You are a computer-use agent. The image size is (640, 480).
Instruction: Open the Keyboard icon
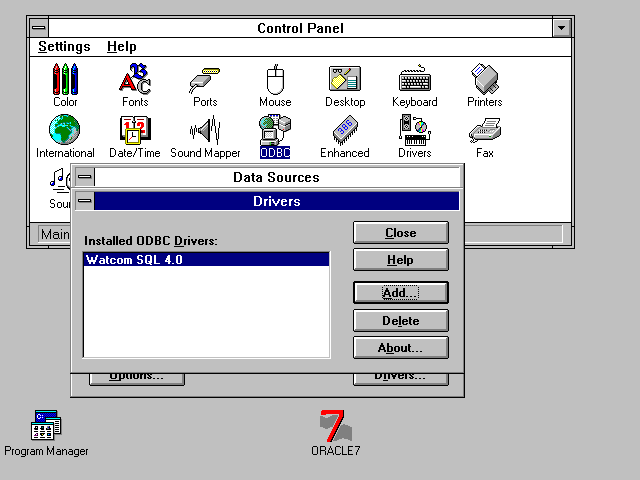(414, 80)
